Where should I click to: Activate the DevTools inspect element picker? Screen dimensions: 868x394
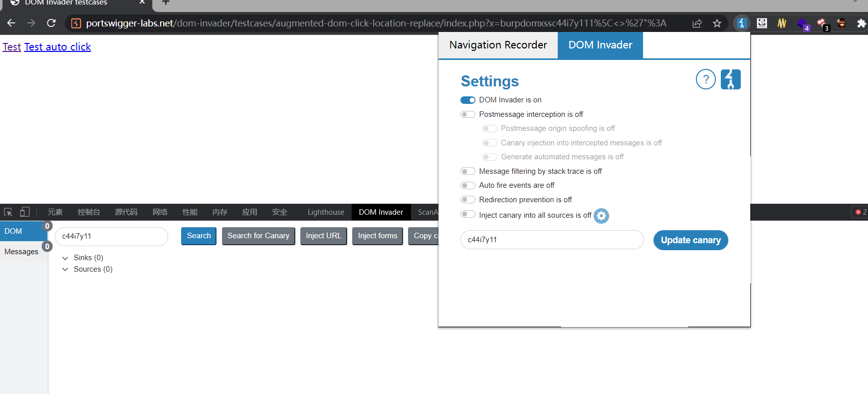pos(8,212)
